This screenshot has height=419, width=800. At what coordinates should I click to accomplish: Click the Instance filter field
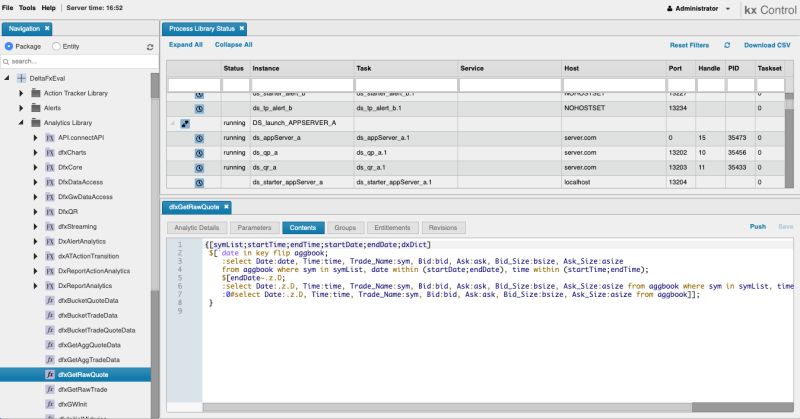click(303, 85)
